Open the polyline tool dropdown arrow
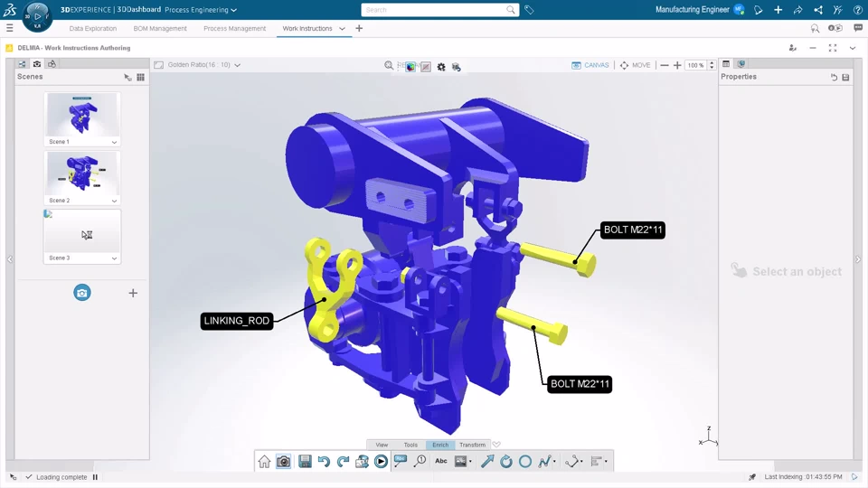868x488 pixels. [554, 462]
